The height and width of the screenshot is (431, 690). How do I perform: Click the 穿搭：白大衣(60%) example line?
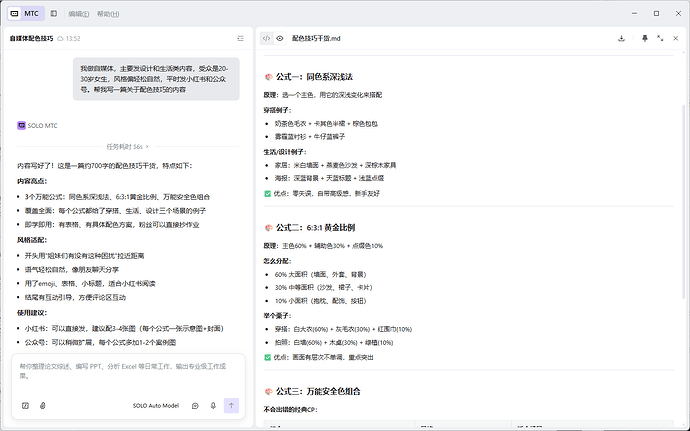click(343, 329)
